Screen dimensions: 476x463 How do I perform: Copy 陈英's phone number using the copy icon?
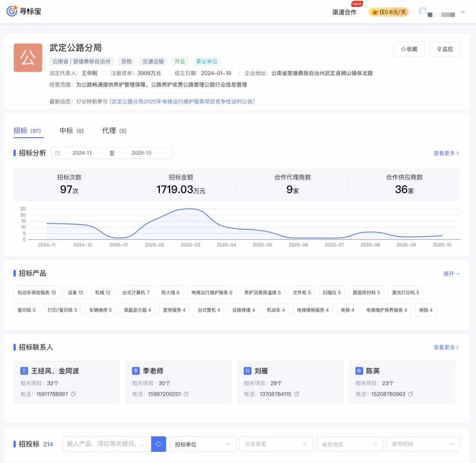411,394
